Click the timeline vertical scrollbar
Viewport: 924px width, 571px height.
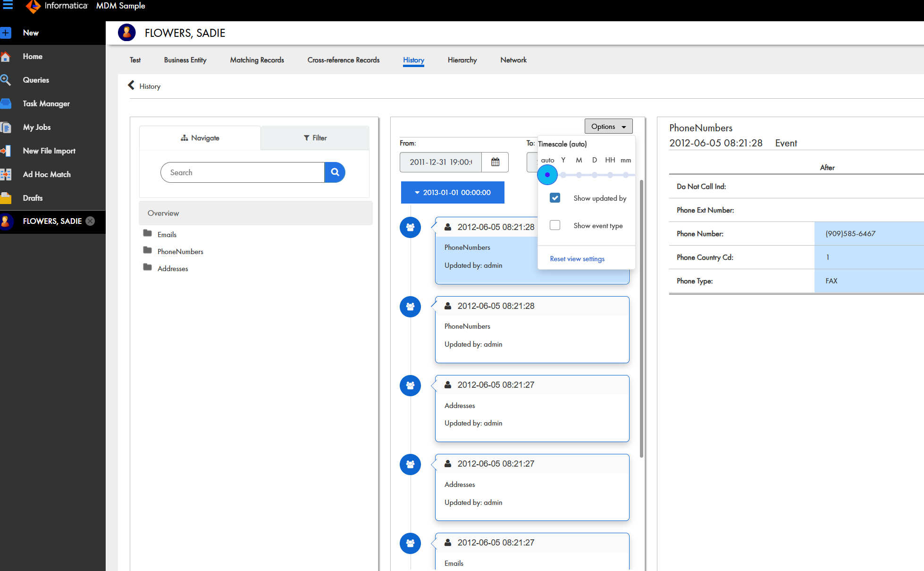tap(641, 319)
